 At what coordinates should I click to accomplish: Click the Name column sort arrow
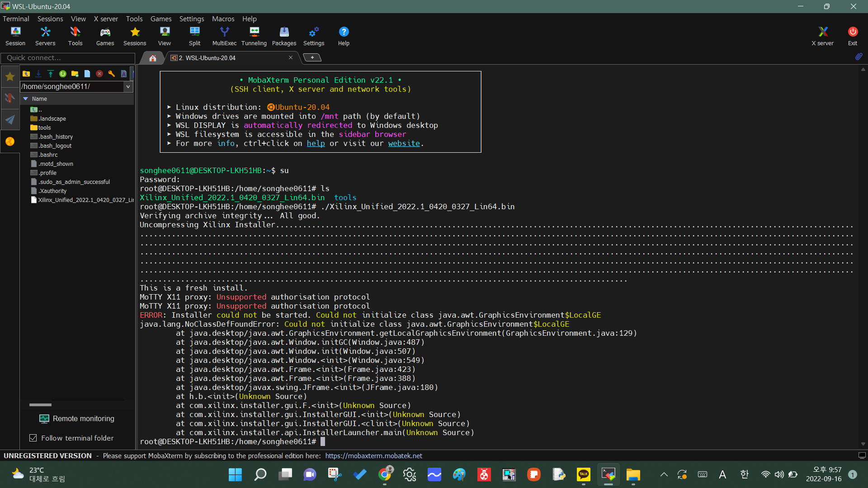[26, 99]
